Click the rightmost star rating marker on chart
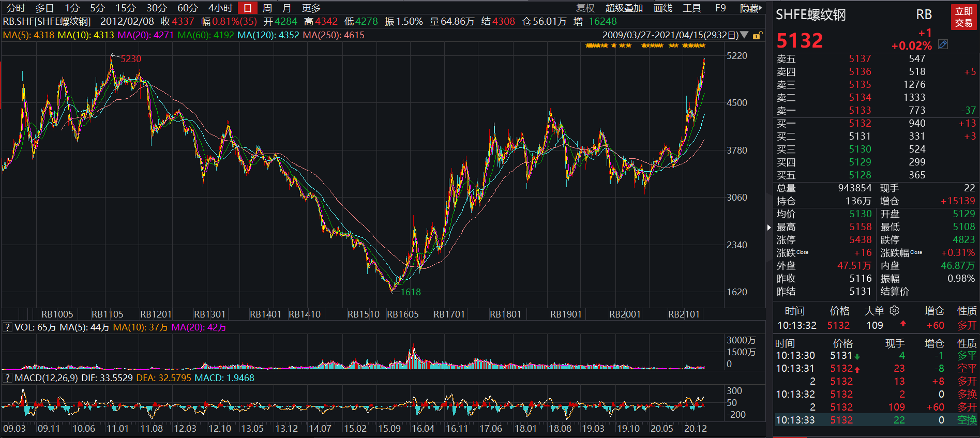980x438 pixels. pos(702,46)
